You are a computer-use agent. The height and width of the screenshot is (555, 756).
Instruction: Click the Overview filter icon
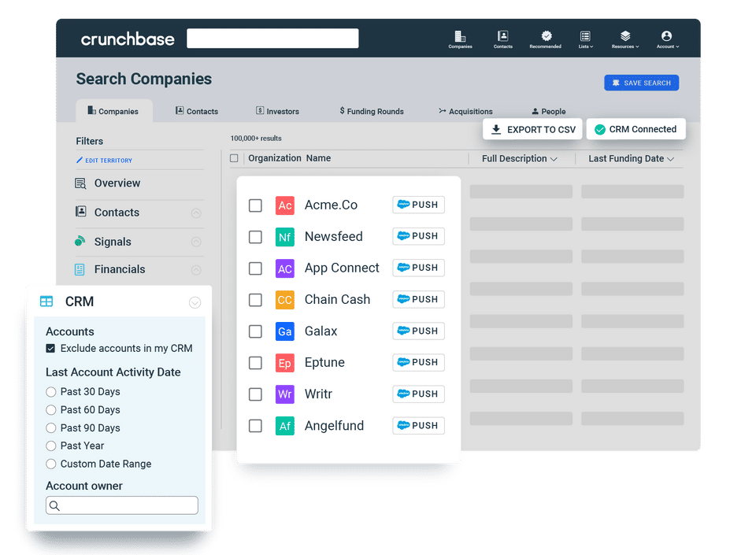[80, 183]
